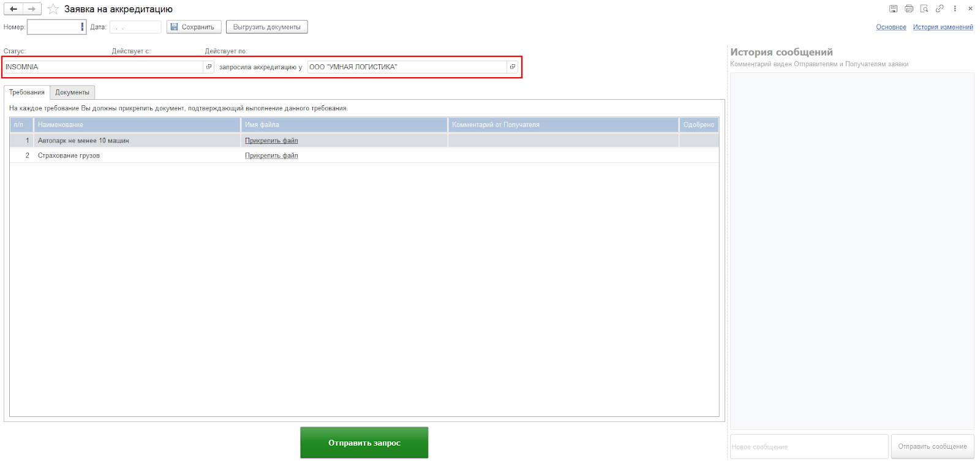The height and width of the screenshot is (461, 980).
Task: Click the Действует по label
Action: 226,51
